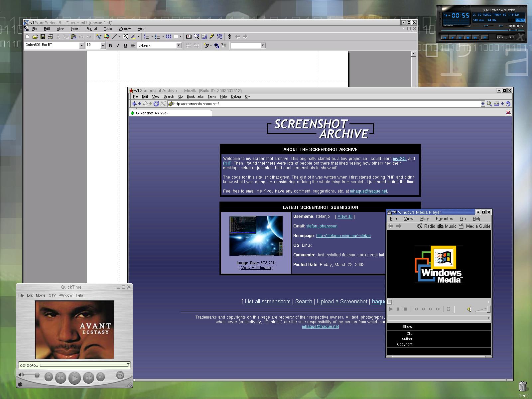
Task: Eject the disc in the XMMS player
Action: click(485, 38)
